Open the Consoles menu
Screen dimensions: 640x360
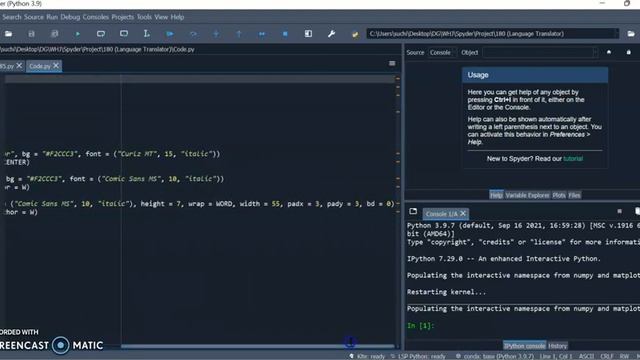(96, 17)
